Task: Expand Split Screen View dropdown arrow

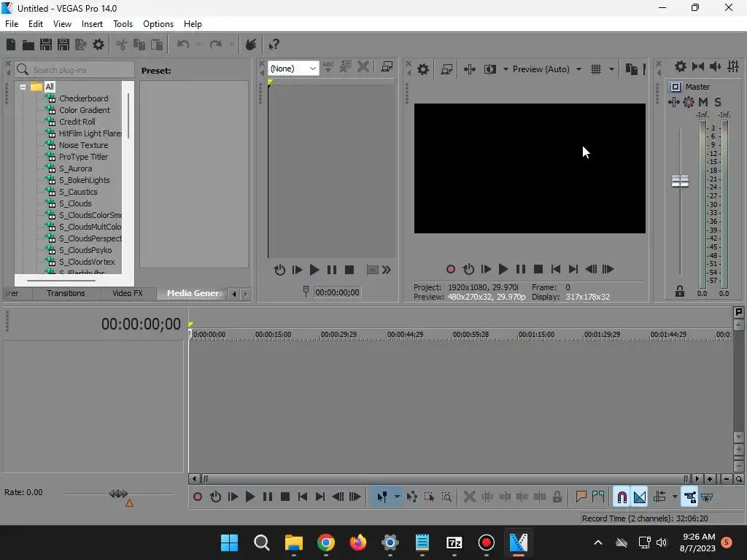Action: (506, 69)
